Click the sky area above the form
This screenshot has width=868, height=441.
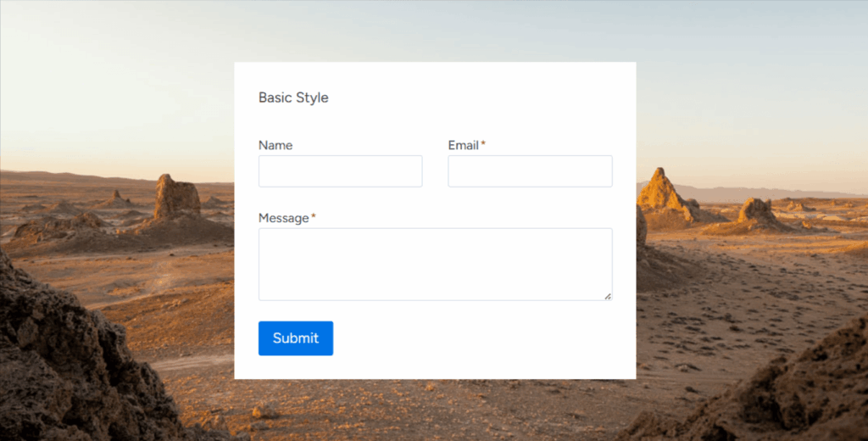[434, 30]
